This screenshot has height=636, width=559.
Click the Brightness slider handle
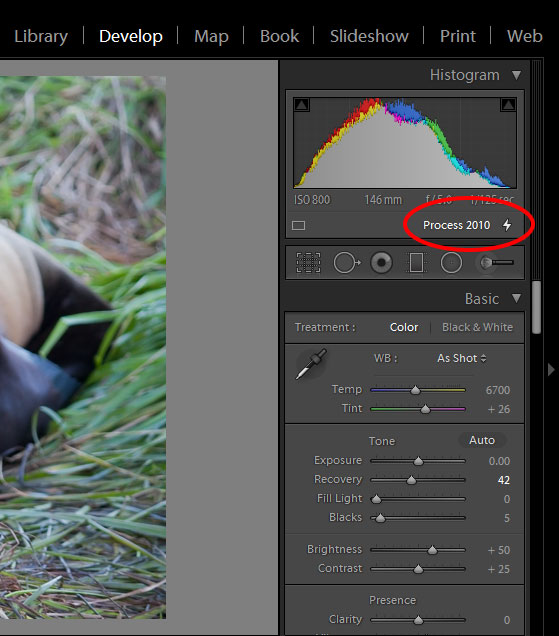pos(432,550)
